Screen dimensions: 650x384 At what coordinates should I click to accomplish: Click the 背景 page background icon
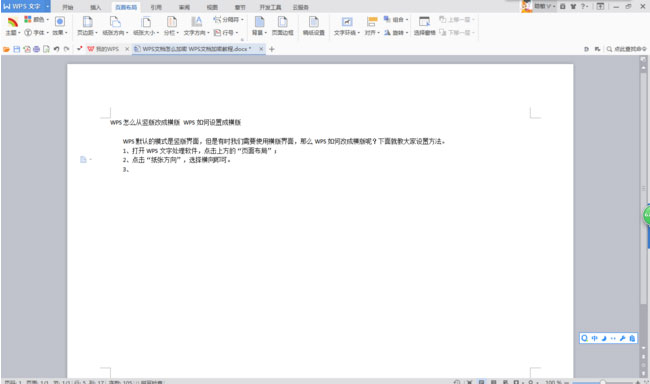click(x=260, y=22)
